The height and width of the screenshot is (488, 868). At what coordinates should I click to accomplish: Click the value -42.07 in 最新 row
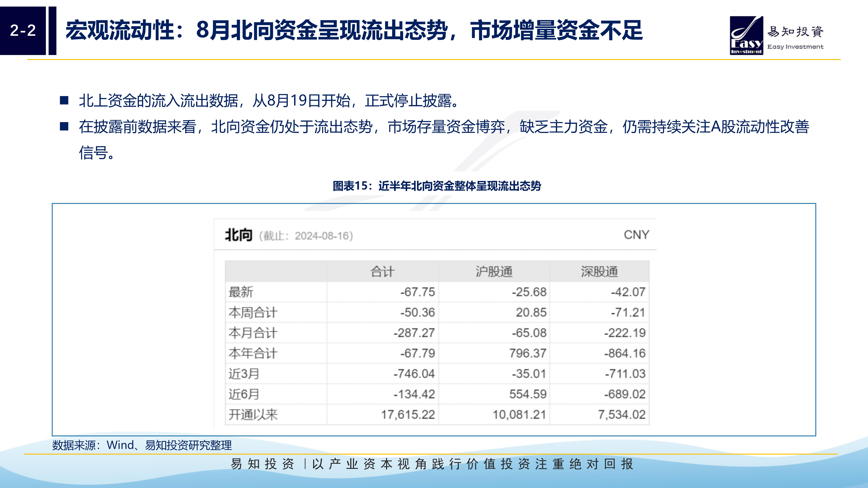pyautogui.click(x=628, y=292)
